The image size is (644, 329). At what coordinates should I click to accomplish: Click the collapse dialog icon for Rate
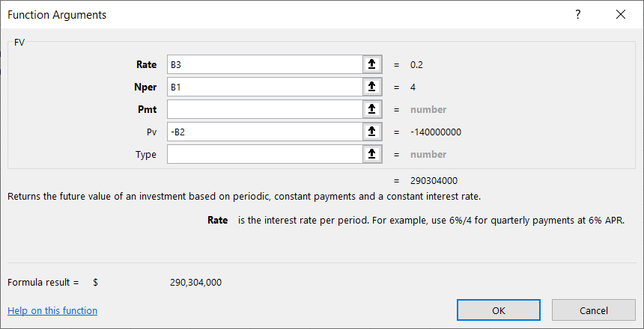[x=371, y=64]
